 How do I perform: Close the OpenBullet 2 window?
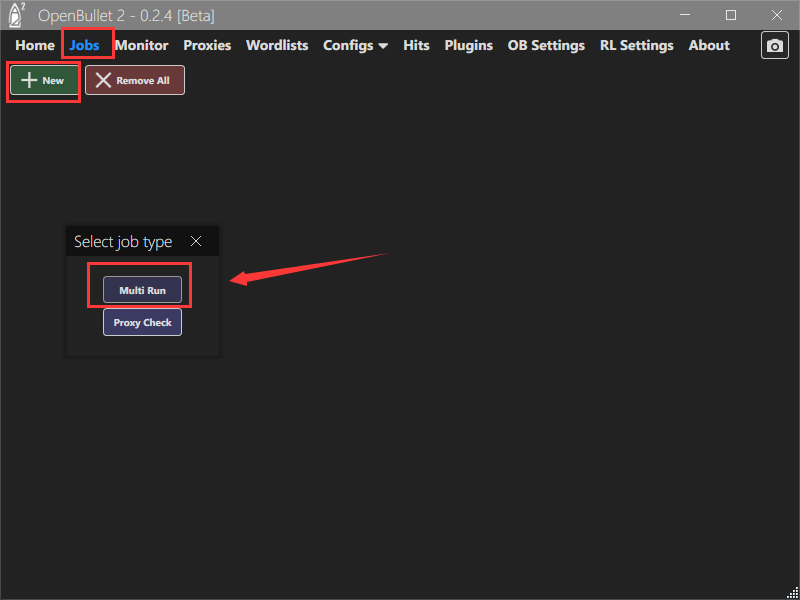(776, 15)
